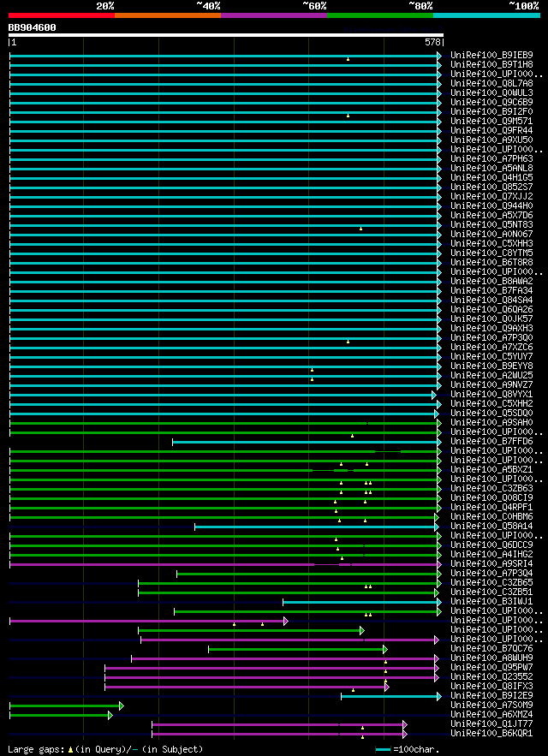Open hit UniRef100_A9SRI4
Viewport: 548px width, 756px height.
[491, 563]
